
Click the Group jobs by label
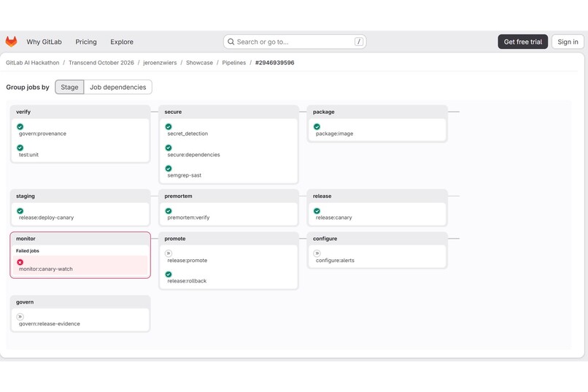pyautogui.click(x=28, y=87)
